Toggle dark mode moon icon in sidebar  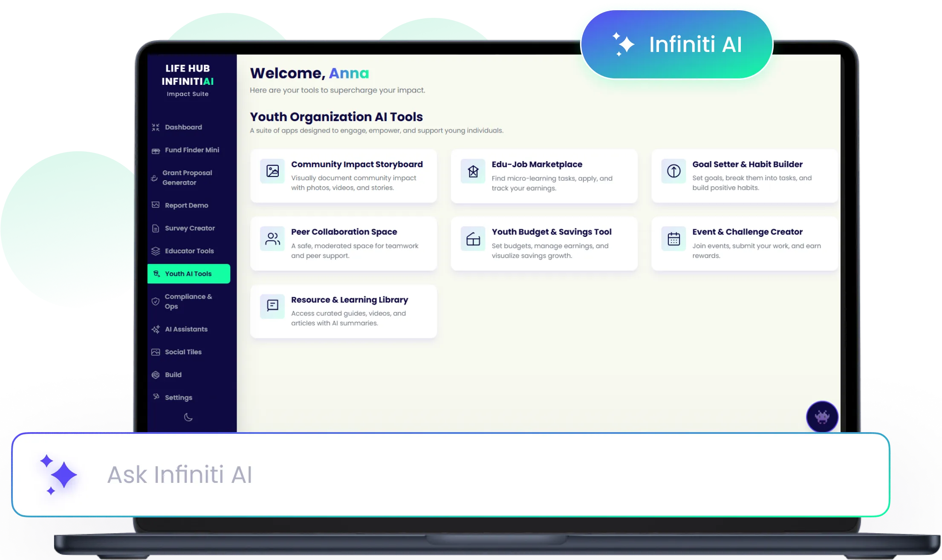click(188, 417)
